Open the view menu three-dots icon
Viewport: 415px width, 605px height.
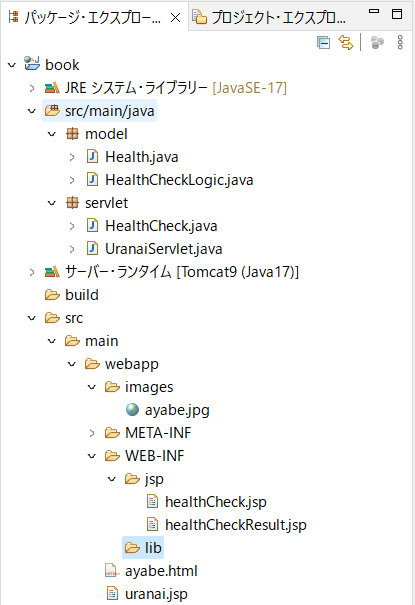[400, 42]
